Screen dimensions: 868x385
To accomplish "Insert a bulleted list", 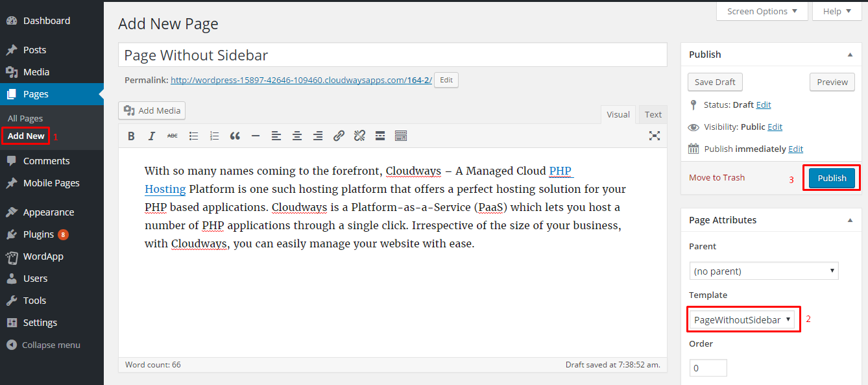I will tap(193, 136).
